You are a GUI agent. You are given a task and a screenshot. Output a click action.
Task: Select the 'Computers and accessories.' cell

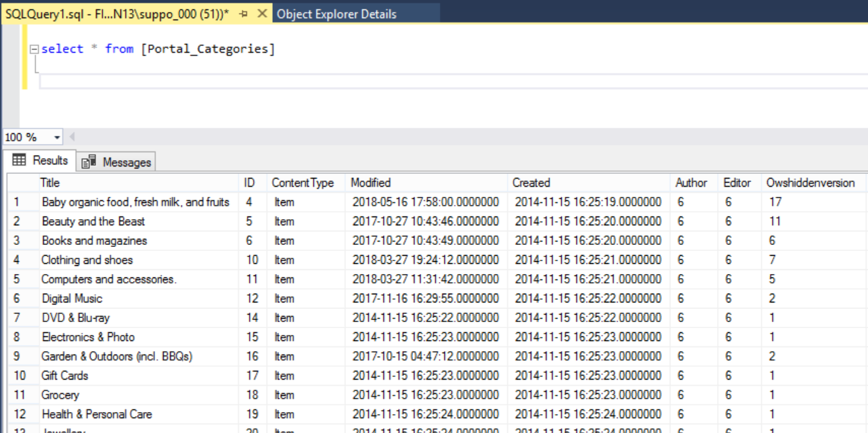pyautogui.click(x=138, y=279)
